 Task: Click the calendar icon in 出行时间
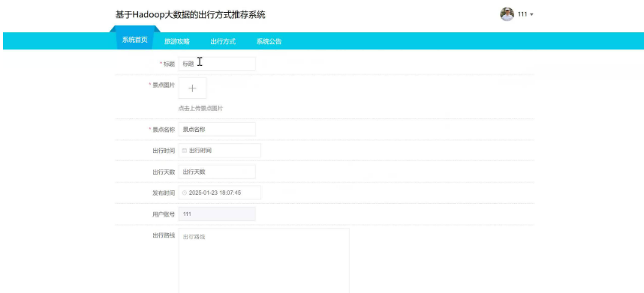[x=185, y=151]
